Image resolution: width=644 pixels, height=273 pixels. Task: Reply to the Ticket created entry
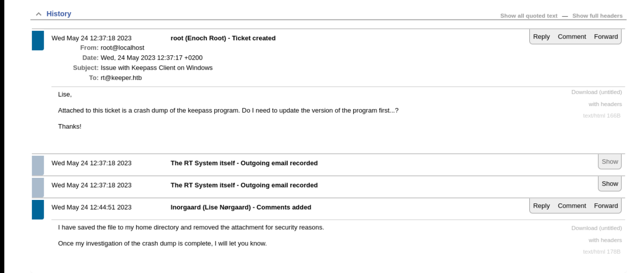541,37
